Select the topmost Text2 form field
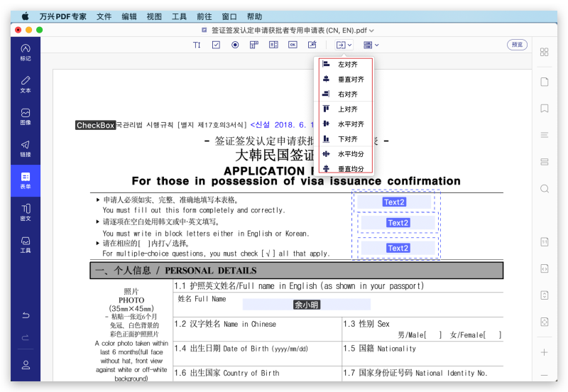Screen dimensions: 568x392 click(x=395, y=202)
